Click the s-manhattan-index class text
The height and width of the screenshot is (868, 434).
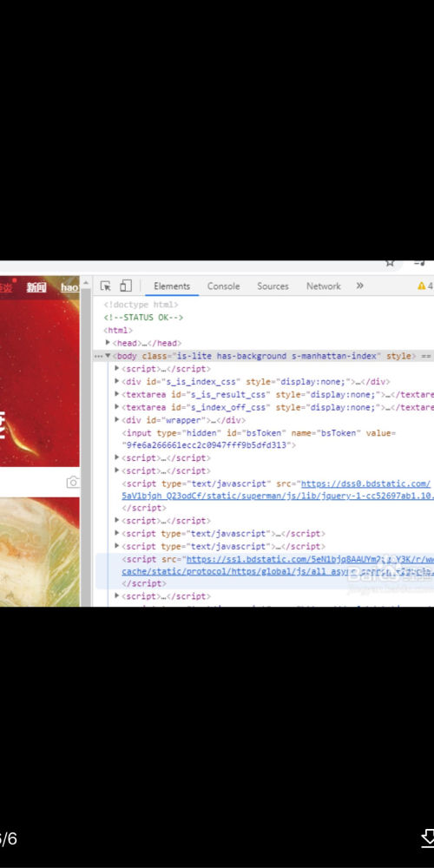335,356
